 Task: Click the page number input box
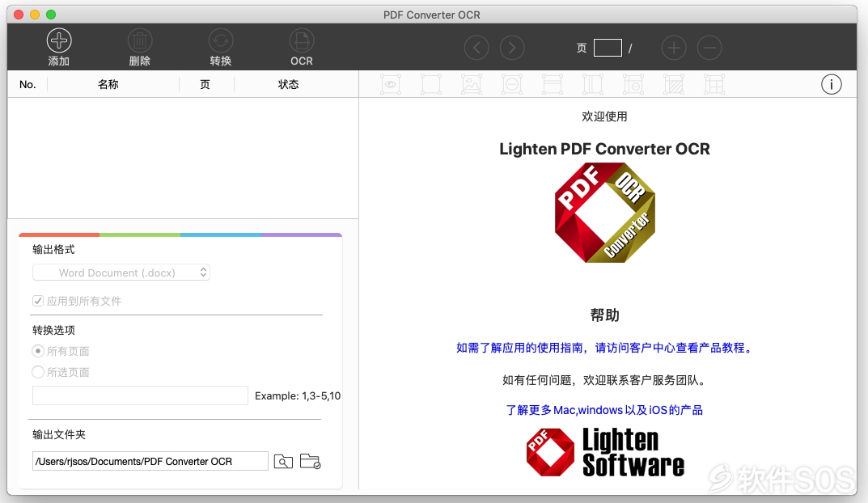click(x=608, y=48)
